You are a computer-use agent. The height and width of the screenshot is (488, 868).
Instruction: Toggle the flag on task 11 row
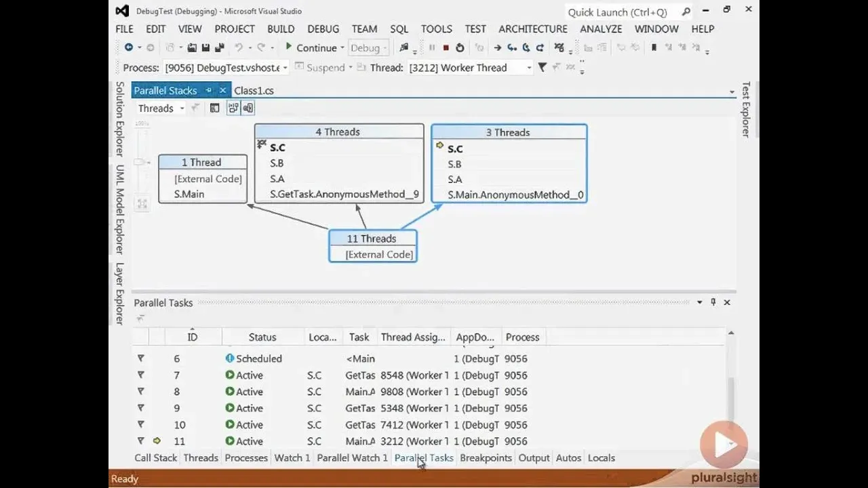pyautogui.click(x=141, y=441)
